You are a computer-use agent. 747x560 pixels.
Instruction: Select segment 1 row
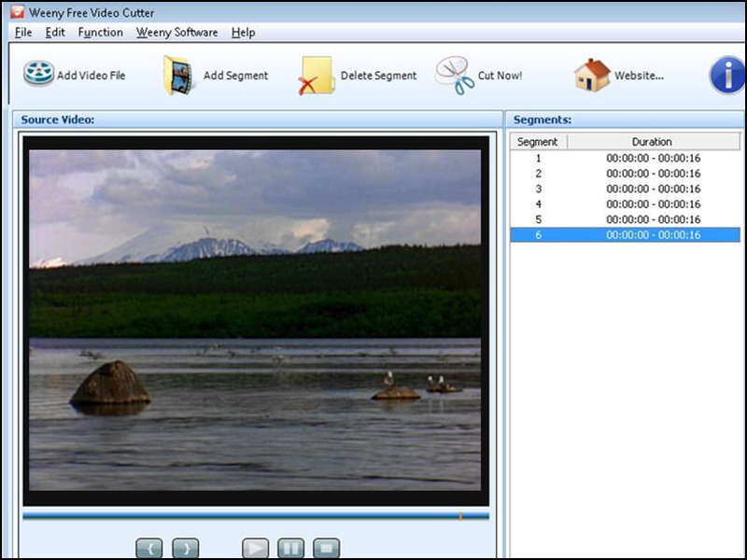625,158
